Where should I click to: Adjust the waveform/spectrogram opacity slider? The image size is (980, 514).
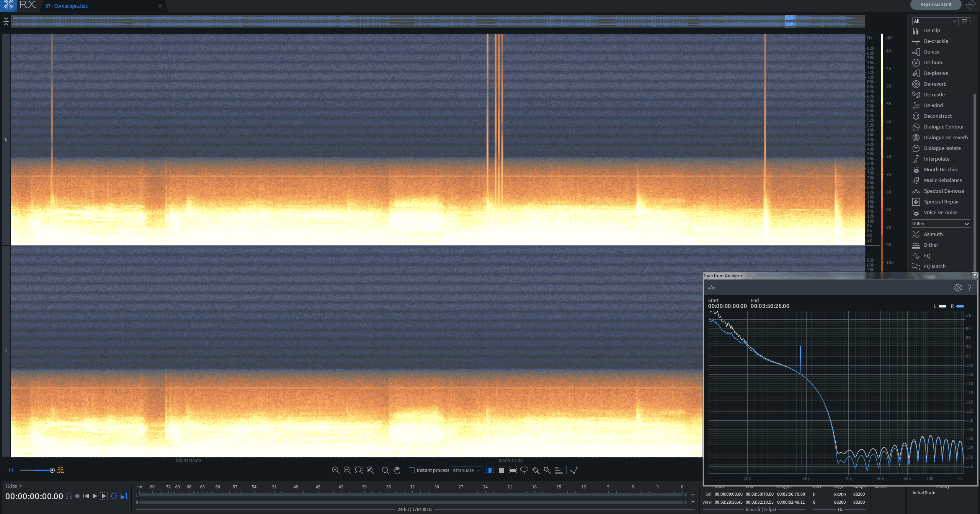[52, 470]
